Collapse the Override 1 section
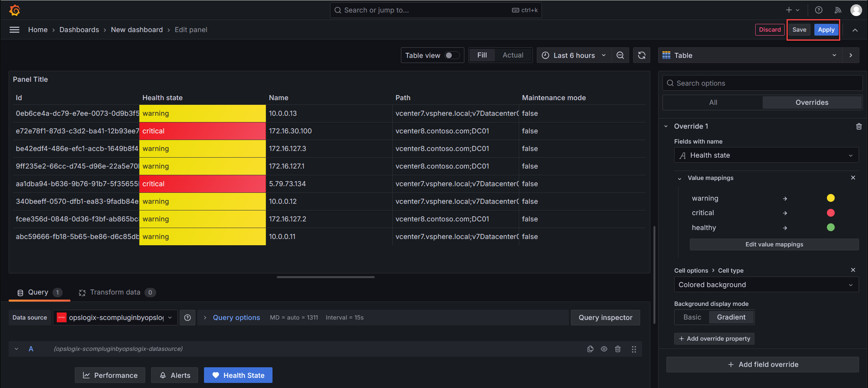 [666, 126]
